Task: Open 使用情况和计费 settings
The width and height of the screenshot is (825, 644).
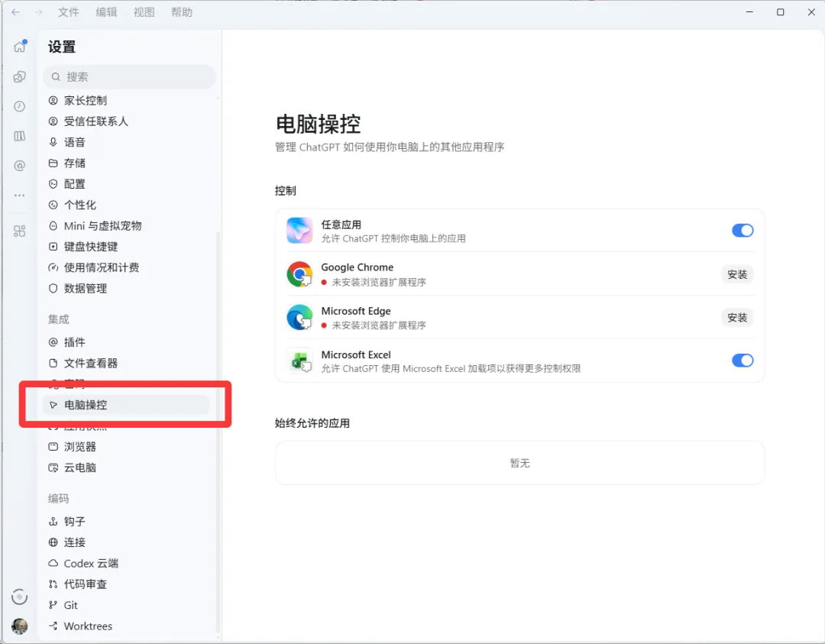Action: [x=126, y=267]
